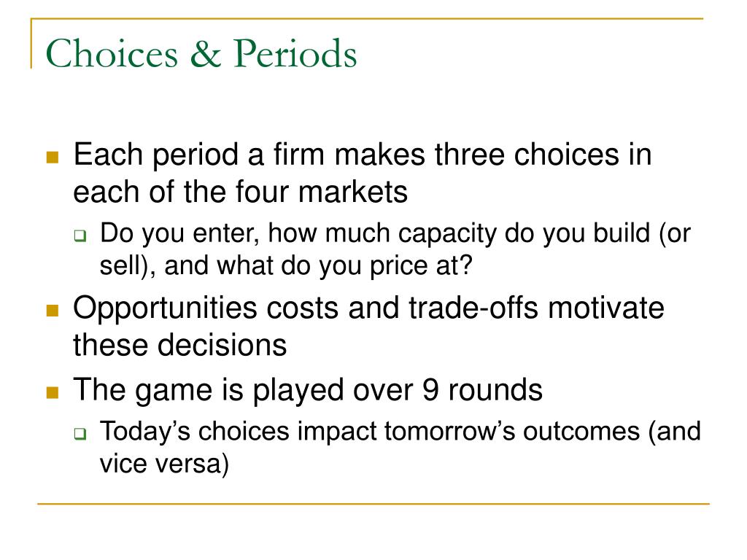
Task: Click the gold square bullet beside 'Each period'
Action: (53, 157)
